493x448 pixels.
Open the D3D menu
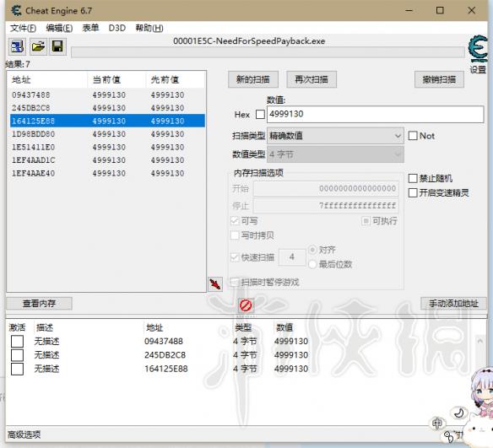117,29
